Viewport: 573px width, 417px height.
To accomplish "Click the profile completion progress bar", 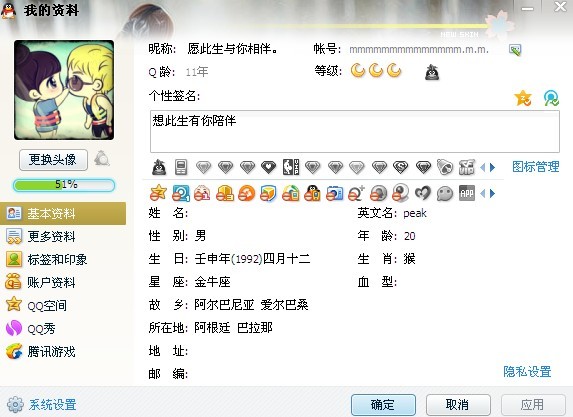I will tap(64, 185).
